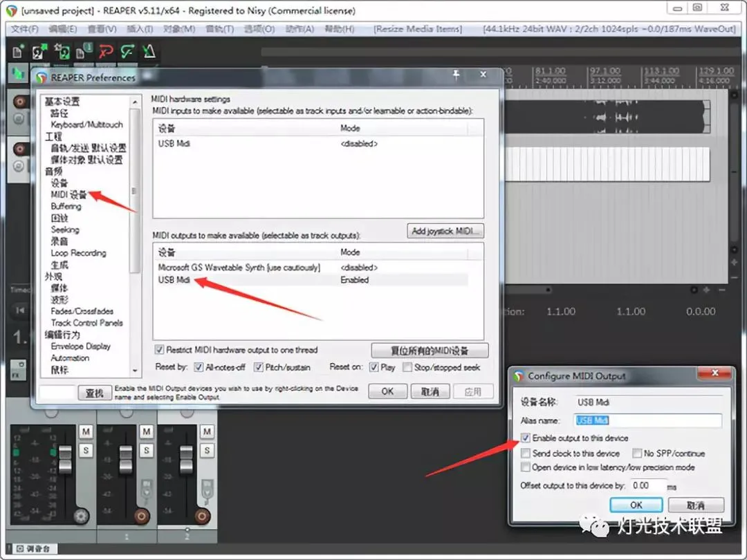Click the 查找 search button in Preferences
Viewport: 747px width, 560px height.
point(95,393)
